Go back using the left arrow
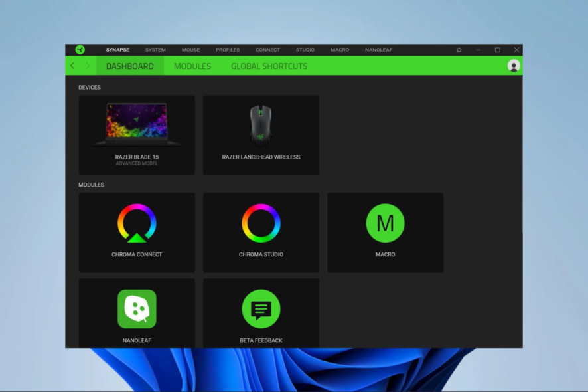 tap(73, 66)
